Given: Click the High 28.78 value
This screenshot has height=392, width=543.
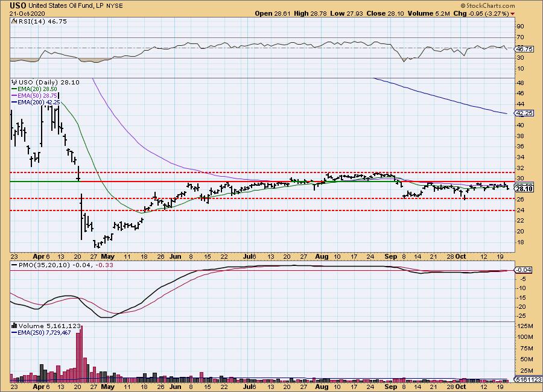Looking at the screenshot, I should [x=311, y=13].
